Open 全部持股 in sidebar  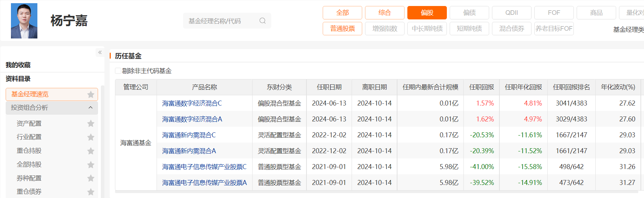click(29, 164)
